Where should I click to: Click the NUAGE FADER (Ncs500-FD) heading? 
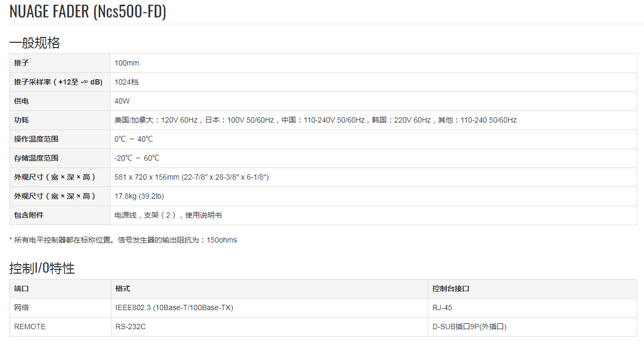click(x=88, y=12)
